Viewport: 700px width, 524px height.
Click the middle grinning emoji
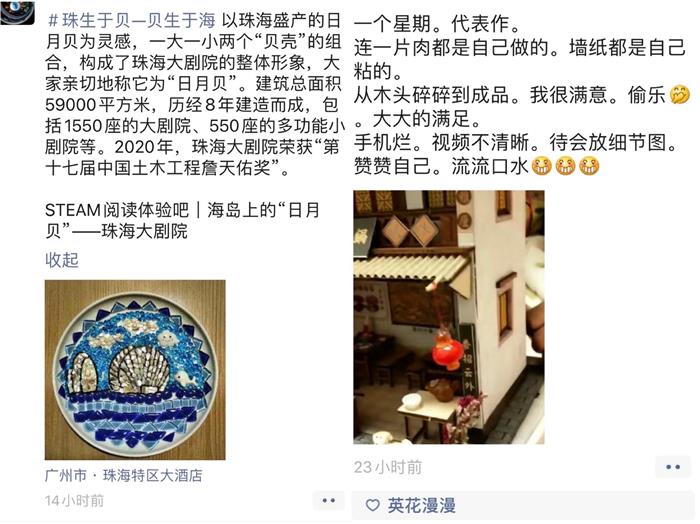[x=565, y=166]
